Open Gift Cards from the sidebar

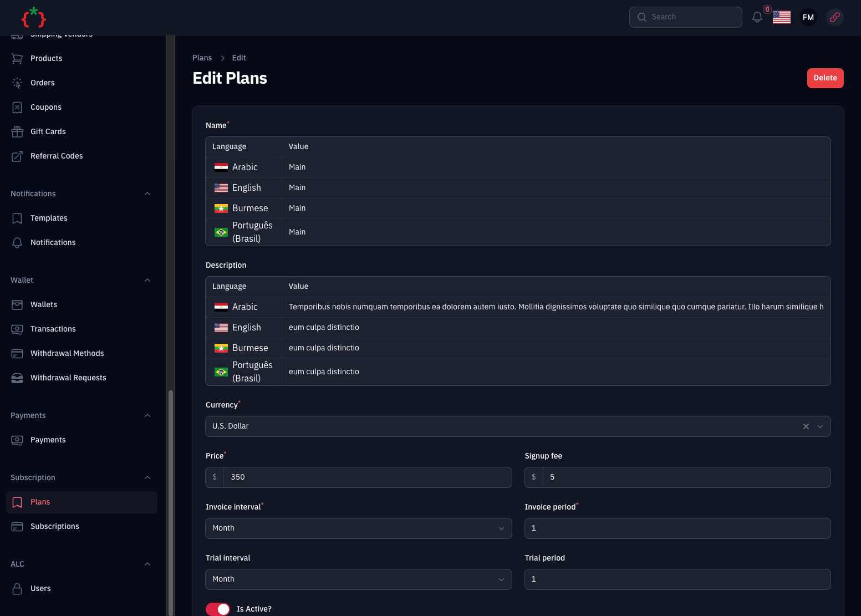click(x=48, y=132)
